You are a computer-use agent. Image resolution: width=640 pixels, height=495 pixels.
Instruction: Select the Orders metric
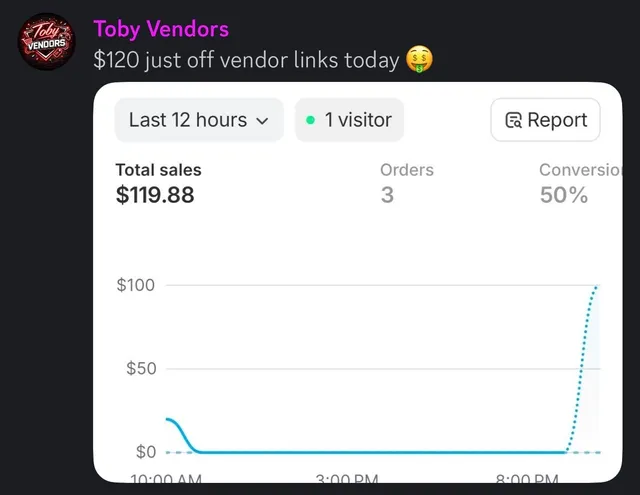[x=407, y=184]
